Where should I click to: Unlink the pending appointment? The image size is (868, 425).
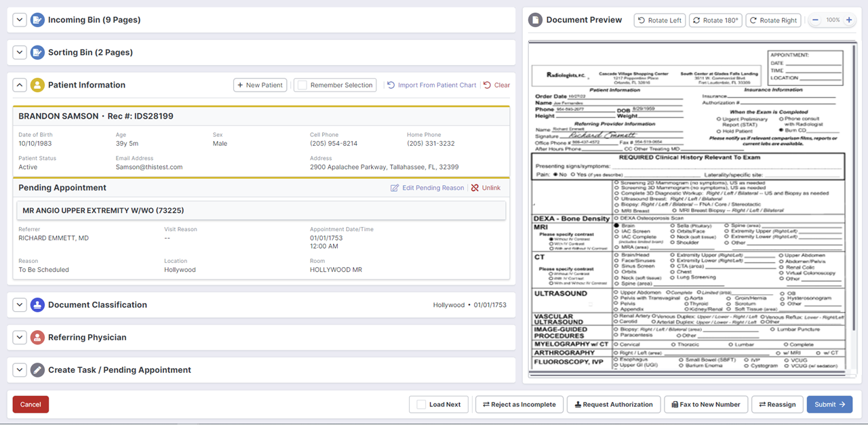[486, 188]
